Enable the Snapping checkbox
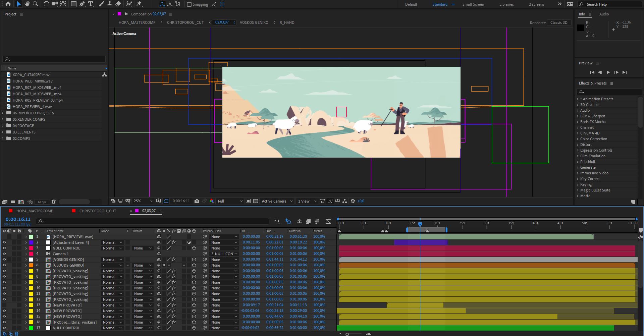This screenshot has width=644, height=336. [x=189, y=4]
